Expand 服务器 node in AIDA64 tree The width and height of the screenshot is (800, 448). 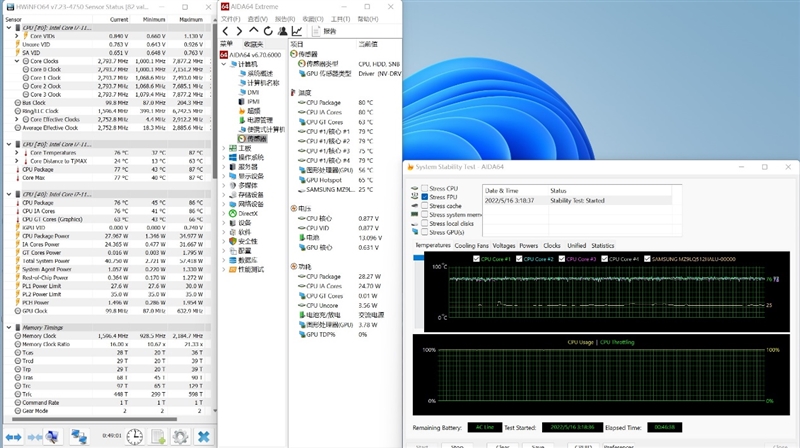224,167
